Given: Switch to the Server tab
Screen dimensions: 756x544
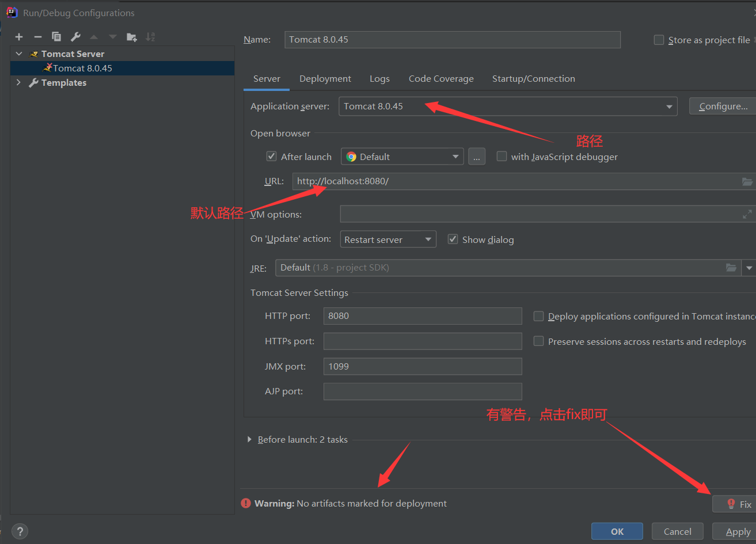Looking at the screenshot, I should (267, 79).
